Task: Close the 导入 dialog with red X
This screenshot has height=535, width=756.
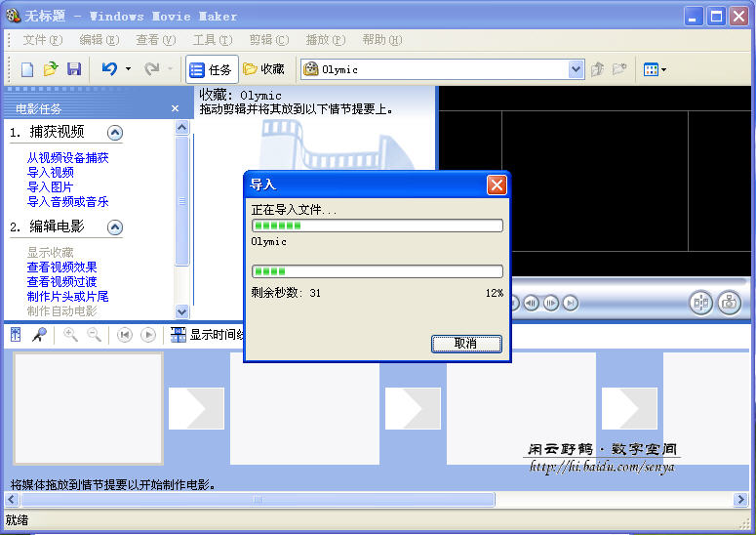Action: 497,185
